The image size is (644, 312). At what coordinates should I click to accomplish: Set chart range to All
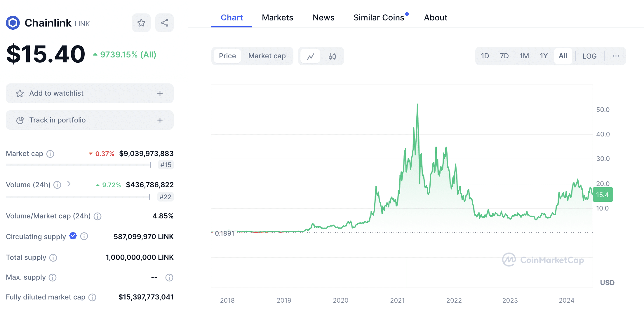pyautogui.click(x=563, y=56)
